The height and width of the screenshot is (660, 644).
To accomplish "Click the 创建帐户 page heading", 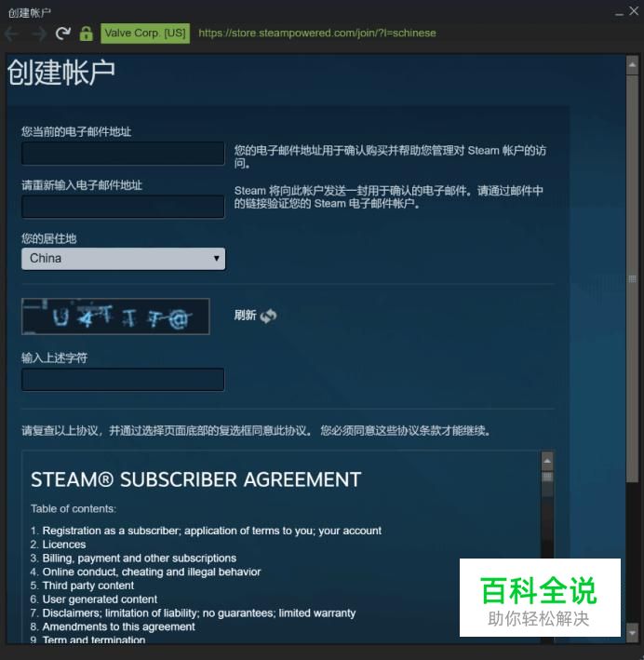I will [x=61, y=72].
